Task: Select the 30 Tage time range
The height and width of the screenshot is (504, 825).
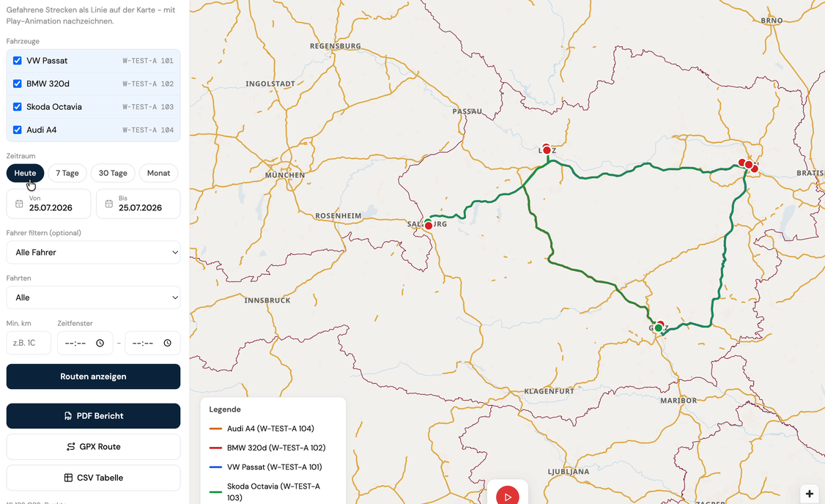Action: pyautogui.click(x=113, y=173)
